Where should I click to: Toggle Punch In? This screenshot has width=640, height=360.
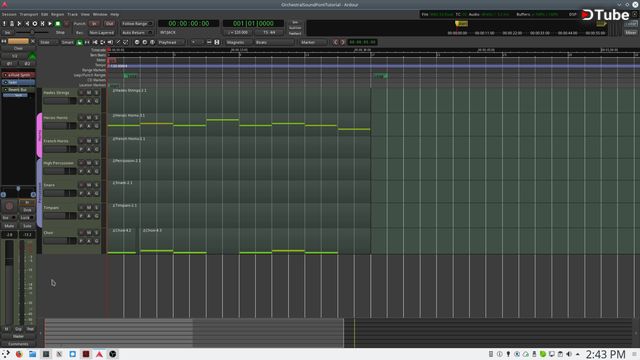(x=94, y=24)
